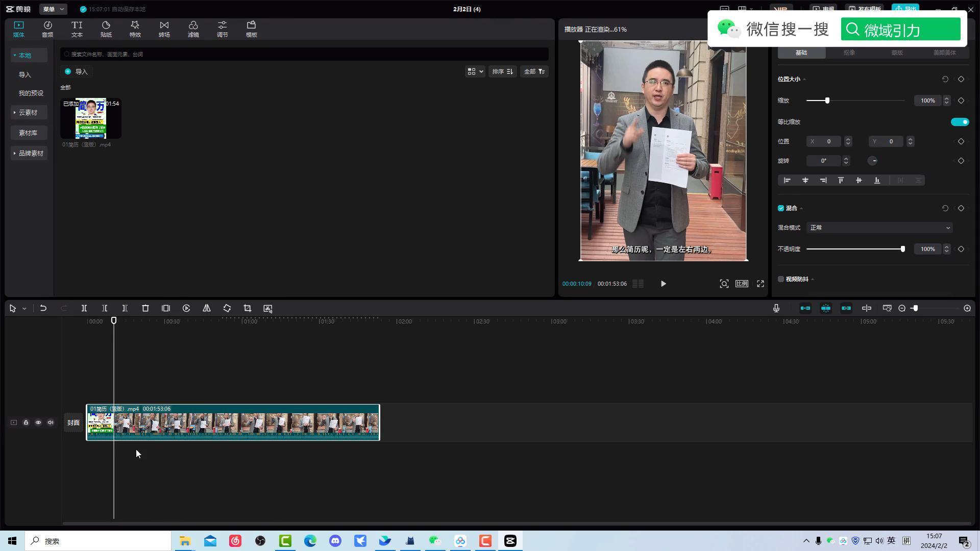Focus the media search field
The image size is (980, 551).
[304, 54]
